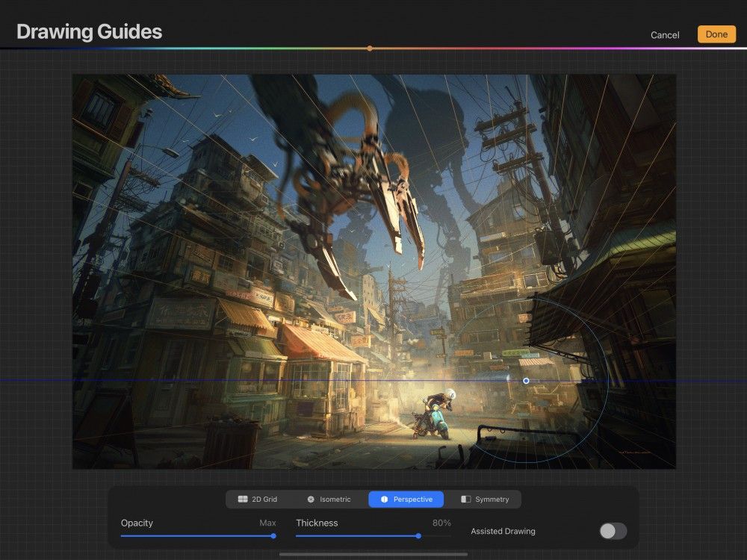Screen dimensions: 747x560
Task: Select the Isometric guide icon
Action: [x=310, y=499]
